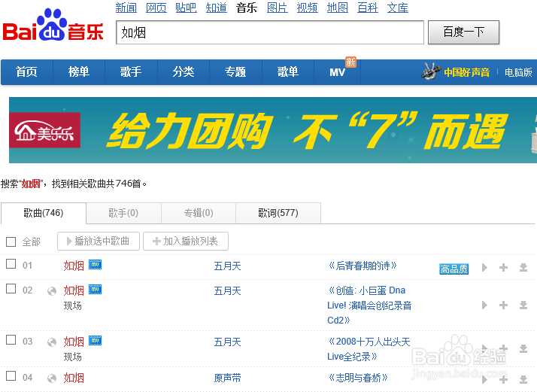Switch to 歌曲(746) tab
The image size is (537, 392).
coord(44,213)
